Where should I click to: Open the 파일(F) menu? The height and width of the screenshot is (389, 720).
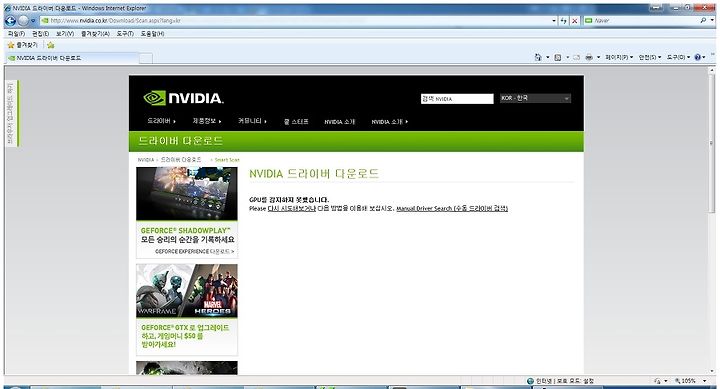[16, 34]
